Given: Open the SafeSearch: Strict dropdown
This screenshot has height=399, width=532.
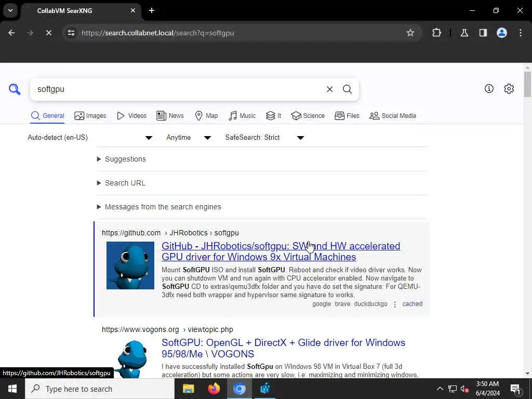Looking at the screenshot, I should click(x=264, y=137).
